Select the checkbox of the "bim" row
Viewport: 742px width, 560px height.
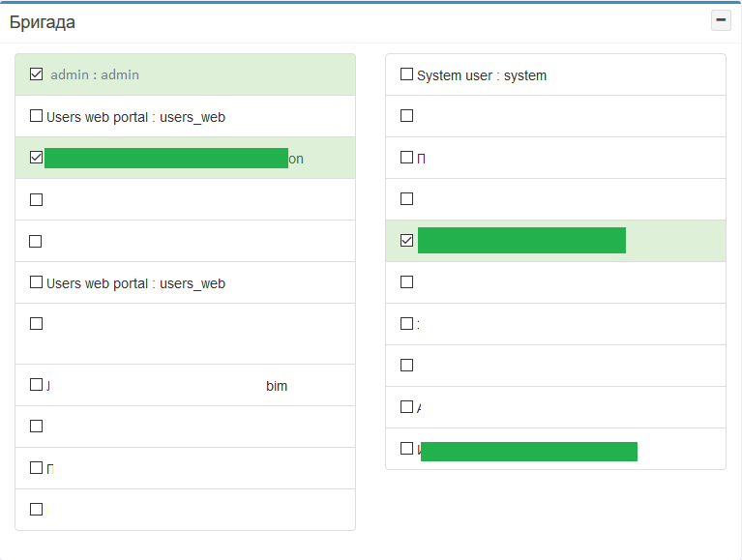click(x=37, y=385)
